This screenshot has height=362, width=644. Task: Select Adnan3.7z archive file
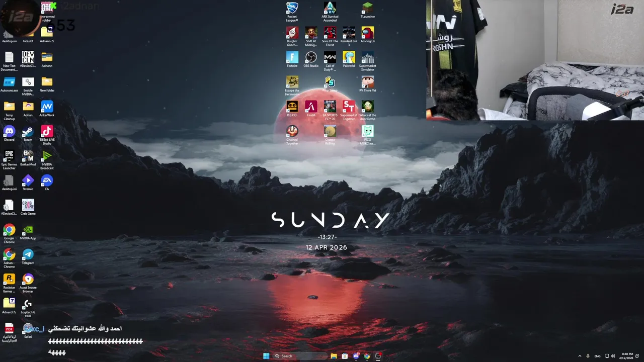pyautogui.click(x=9, y=306)
